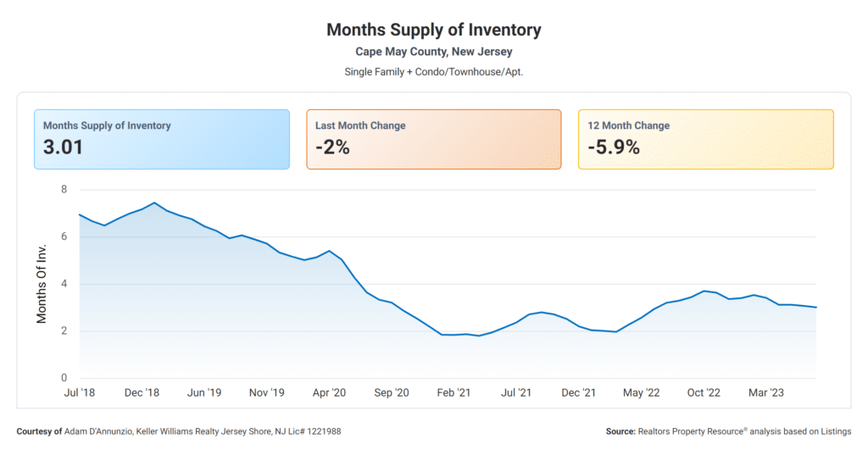The image size is (868, 455).
Task: Click the right end of the trend line
Action: pyautogui.click(x=815, y=307)
